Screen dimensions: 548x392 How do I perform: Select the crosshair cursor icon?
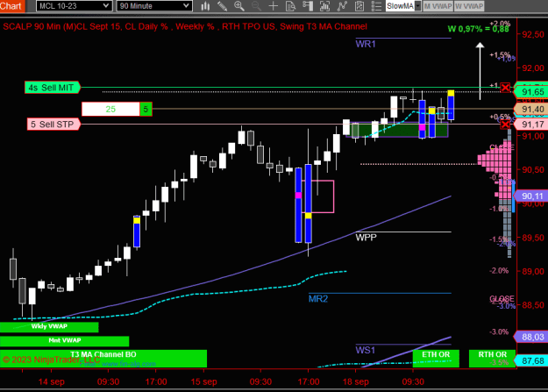coord(274,6)
